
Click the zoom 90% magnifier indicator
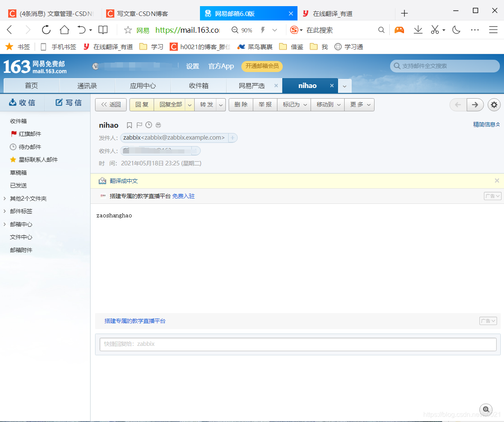242,30
